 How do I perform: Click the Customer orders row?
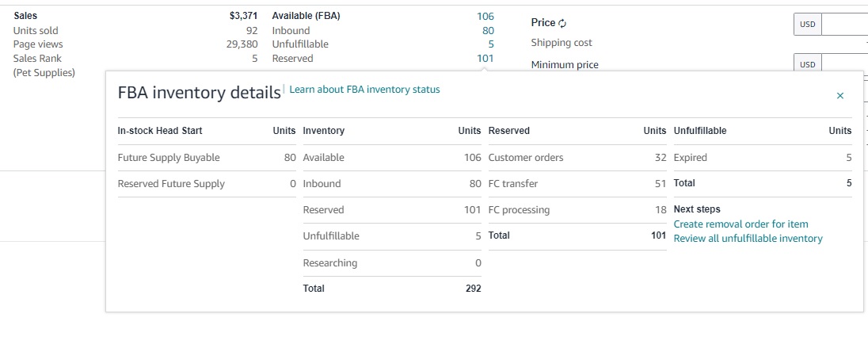click(x=577, y=158)
